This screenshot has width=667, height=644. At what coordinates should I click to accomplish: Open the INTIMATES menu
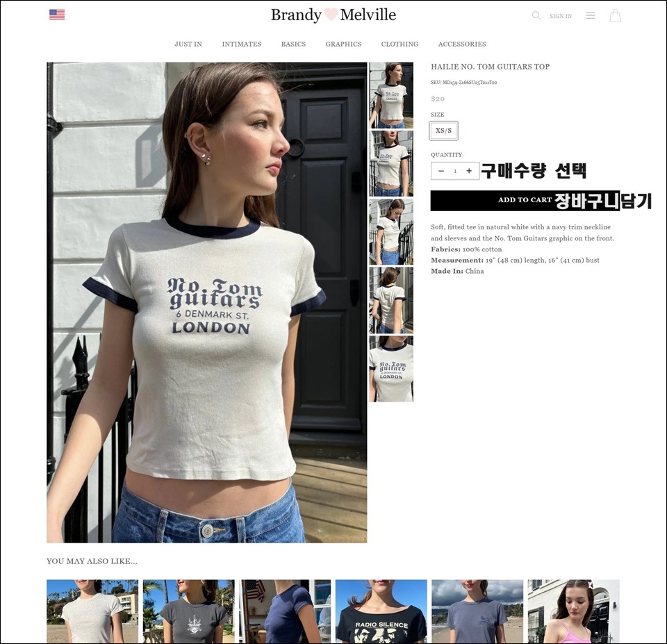(242, 44)
